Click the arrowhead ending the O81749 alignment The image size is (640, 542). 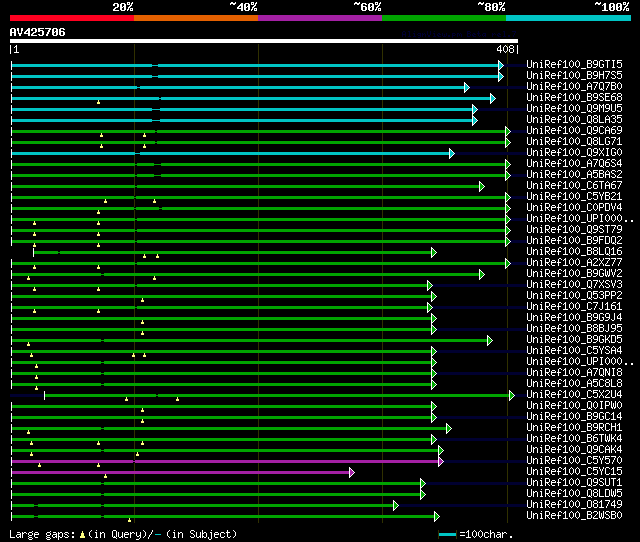tap(396, 506)
